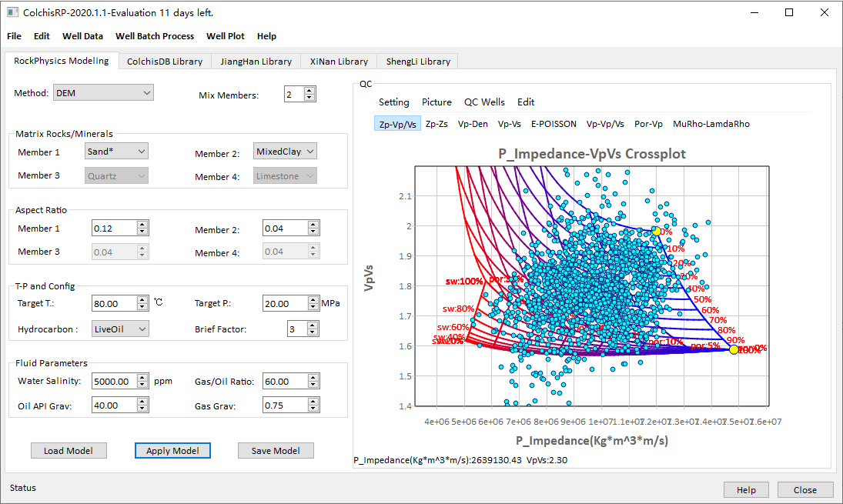Show the Vp-Den crossplot

click(473, 124)
